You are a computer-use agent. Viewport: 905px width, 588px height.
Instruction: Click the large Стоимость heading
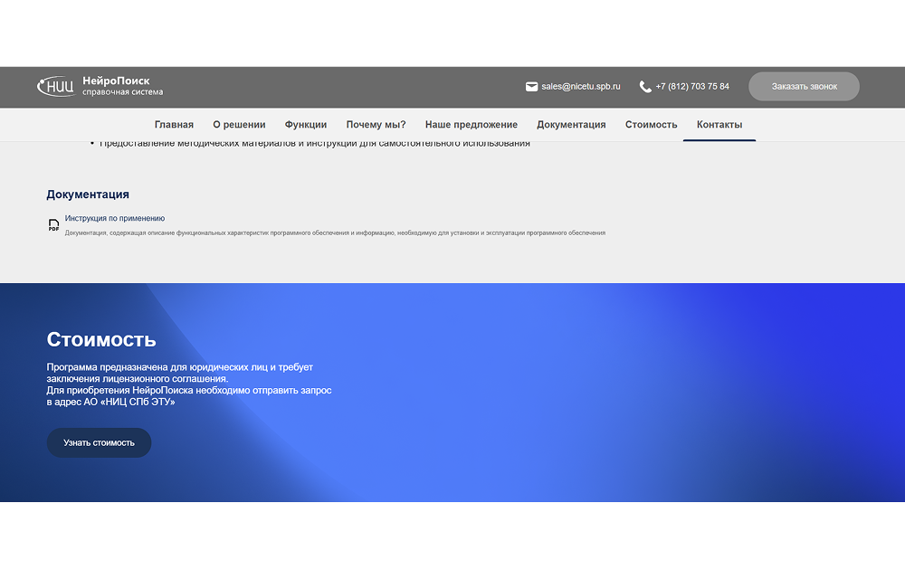point(101,339)
